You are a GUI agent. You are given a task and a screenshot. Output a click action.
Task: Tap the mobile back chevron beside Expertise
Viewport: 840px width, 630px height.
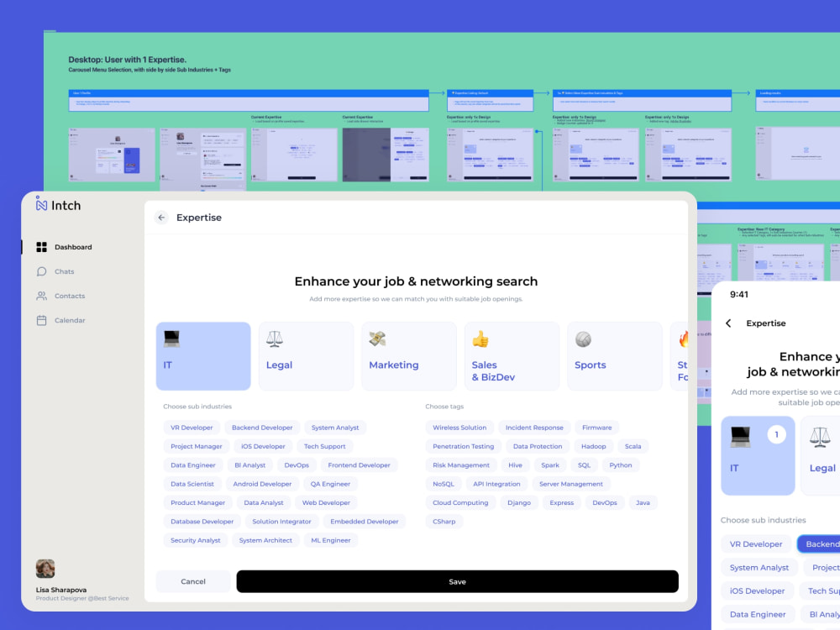point(728,323)
